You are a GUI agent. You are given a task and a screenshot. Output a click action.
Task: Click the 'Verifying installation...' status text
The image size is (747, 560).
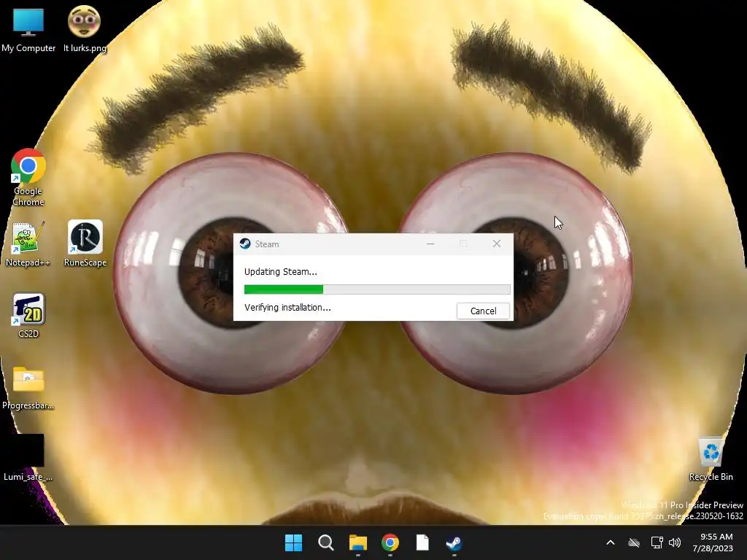287,308
